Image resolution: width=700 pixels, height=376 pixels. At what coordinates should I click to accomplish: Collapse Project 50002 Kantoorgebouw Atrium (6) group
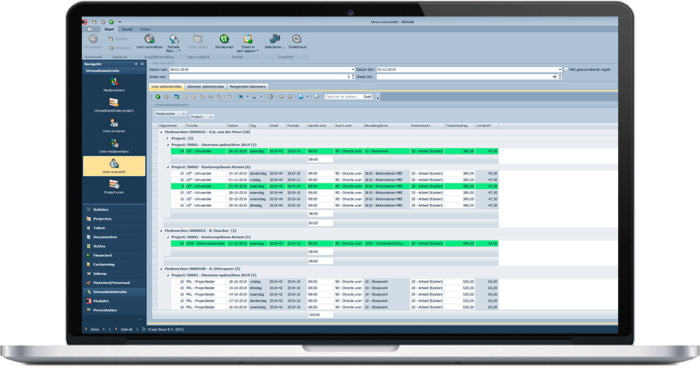tap(168, 167)
